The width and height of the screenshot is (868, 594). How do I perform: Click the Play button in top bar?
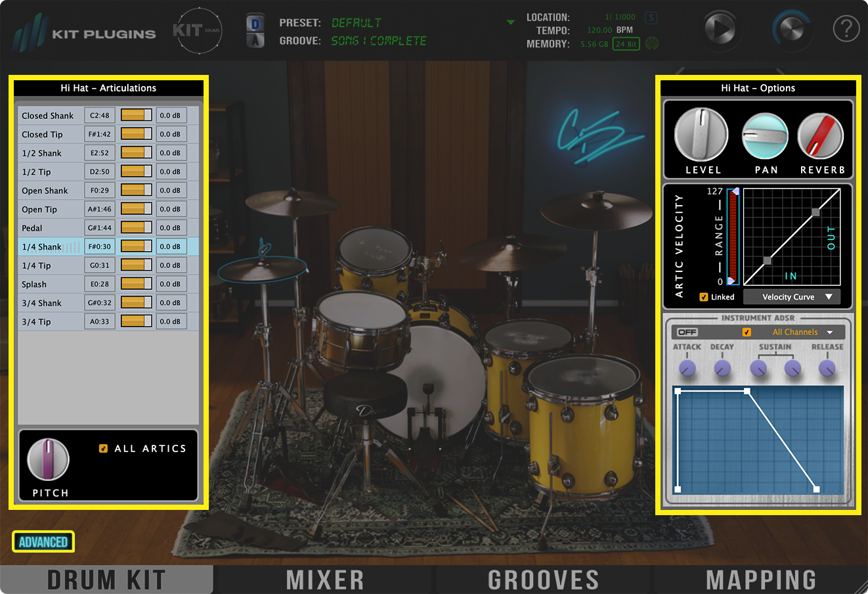(720, 29)
